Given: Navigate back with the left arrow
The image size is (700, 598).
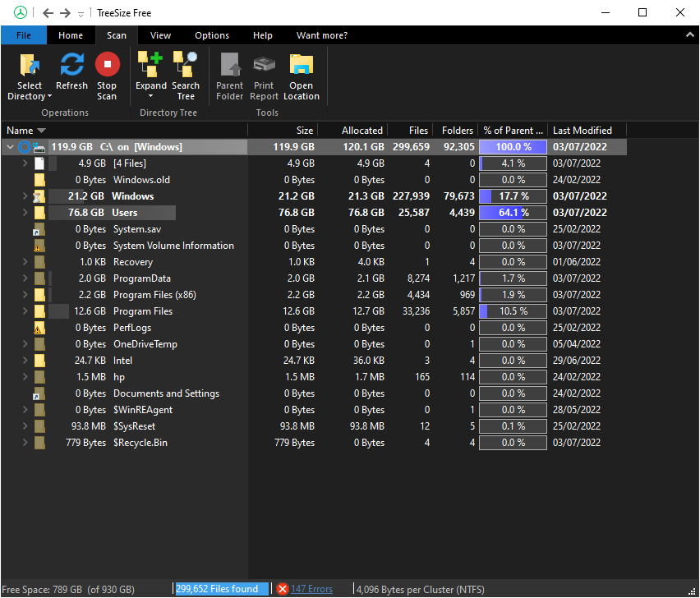Looking at the screenshot, I should (x=48, y=13).
